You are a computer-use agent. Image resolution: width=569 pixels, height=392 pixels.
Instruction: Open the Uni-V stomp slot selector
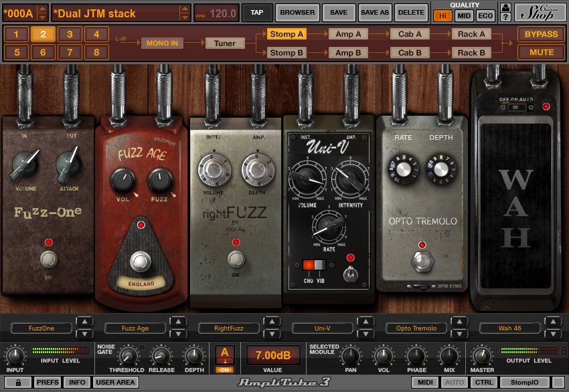322,328
